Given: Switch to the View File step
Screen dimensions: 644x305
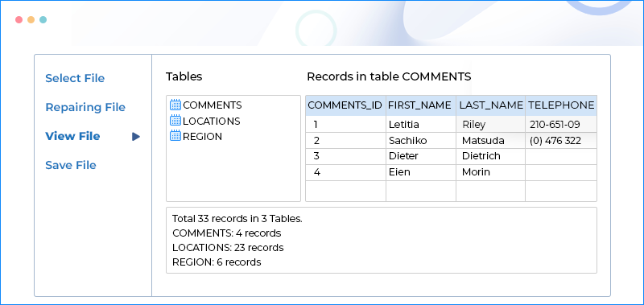Looking at the screenshot, I should 72,136.
